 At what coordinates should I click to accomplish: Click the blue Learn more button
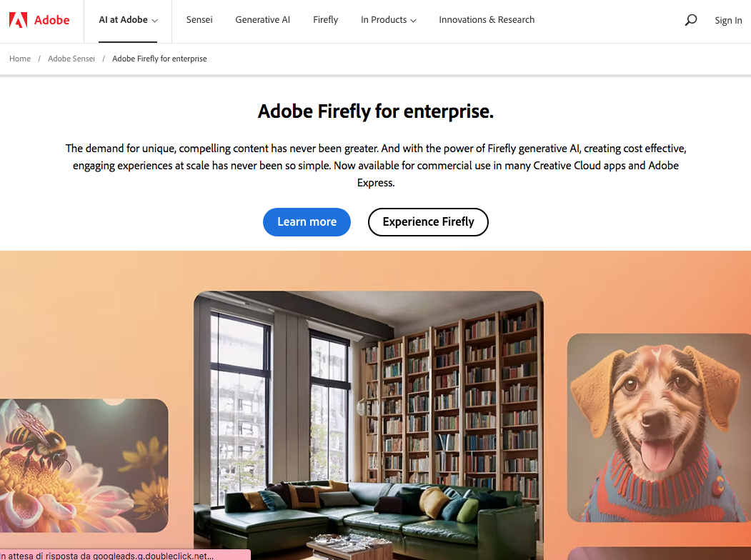point(307,222)
